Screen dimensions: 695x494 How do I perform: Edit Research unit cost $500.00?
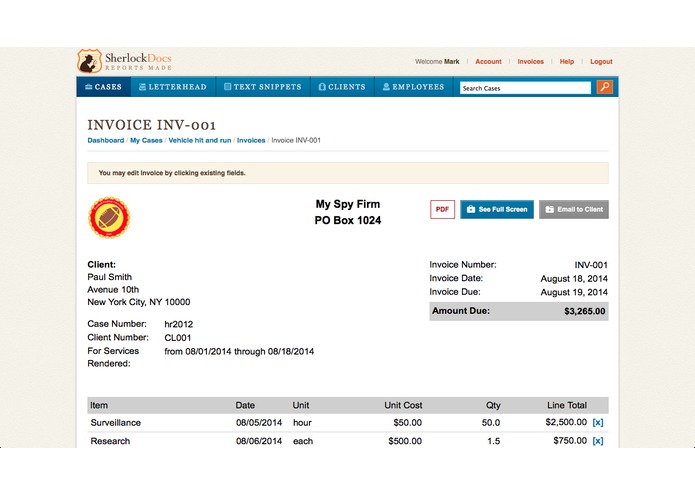tap(405, 441)
